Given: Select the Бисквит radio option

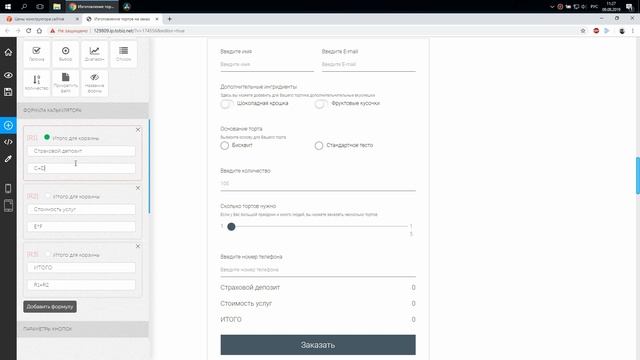Looking at the screenshot, I should click(x=224, y=145).
